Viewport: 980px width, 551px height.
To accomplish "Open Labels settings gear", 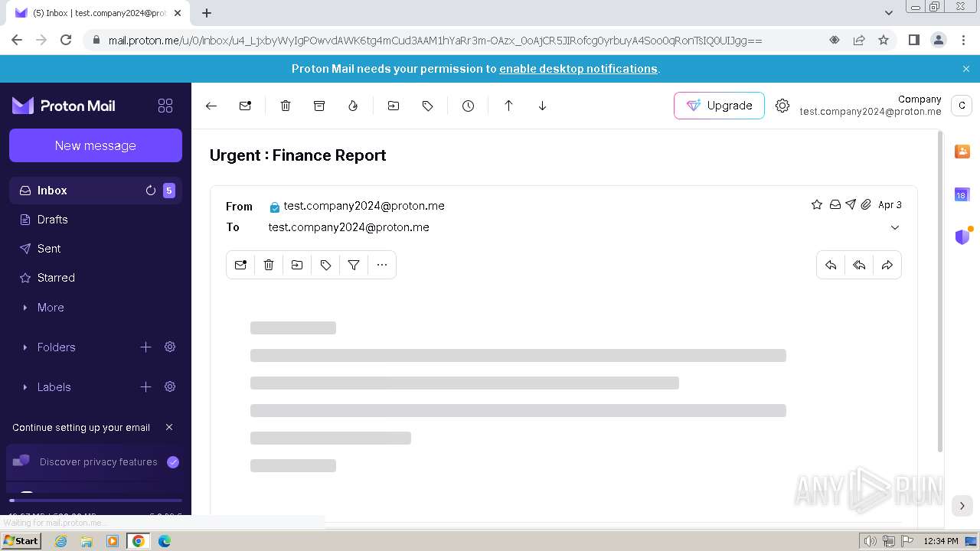I will [x=170, y=386].
